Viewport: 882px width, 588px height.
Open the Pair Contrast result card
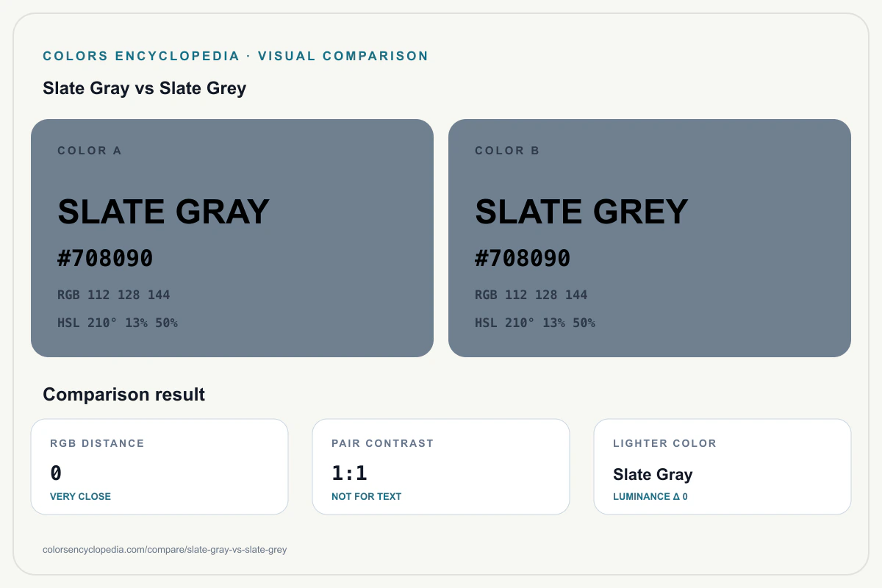point(441,467)
